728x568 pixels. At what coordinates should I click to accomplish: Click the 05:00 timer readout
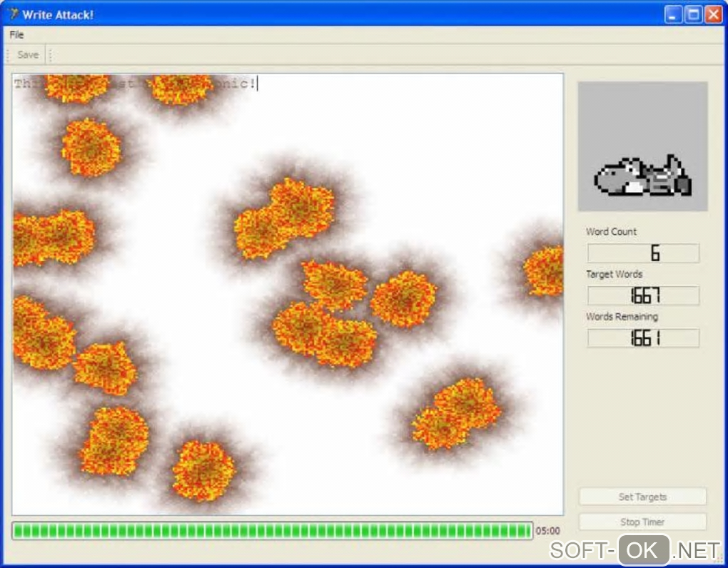click(x=548, y=531)
